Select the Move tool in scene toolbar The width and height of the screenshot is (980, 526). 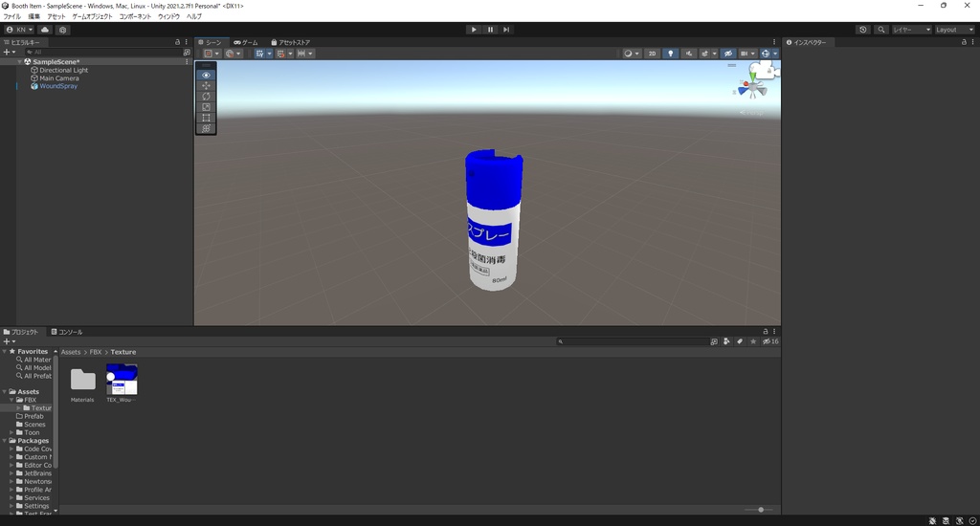coord(206,85)
